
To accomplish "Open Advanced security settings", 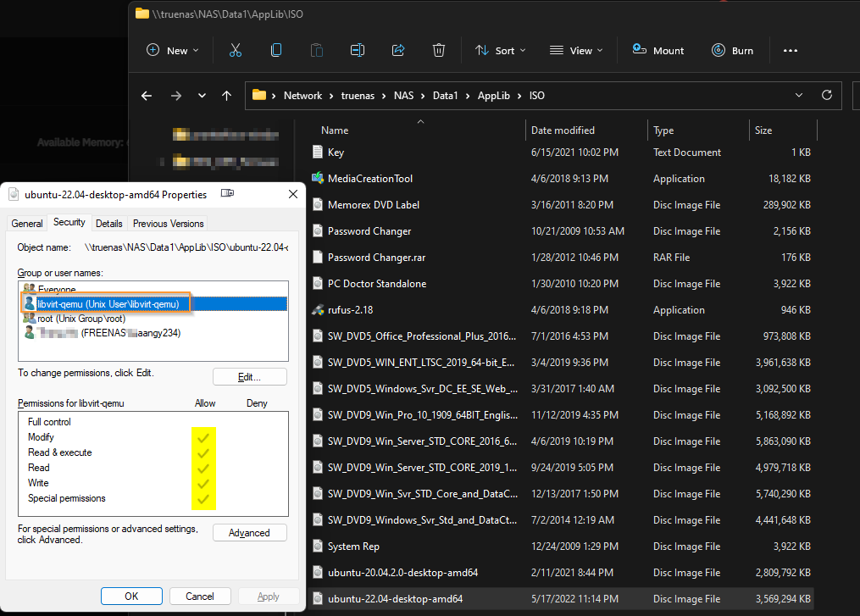I will point(250,533).
